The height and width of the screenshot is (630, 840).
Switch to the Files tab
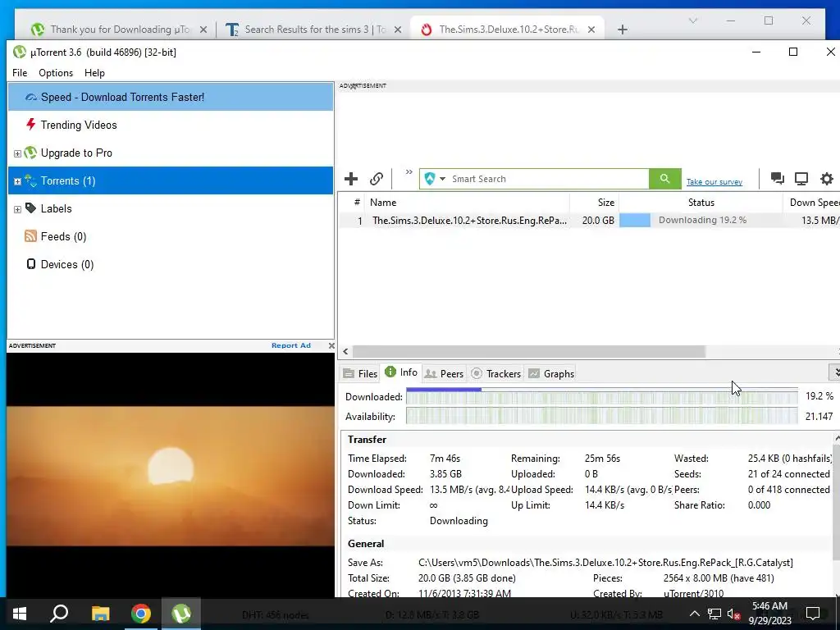coord(361,373)
